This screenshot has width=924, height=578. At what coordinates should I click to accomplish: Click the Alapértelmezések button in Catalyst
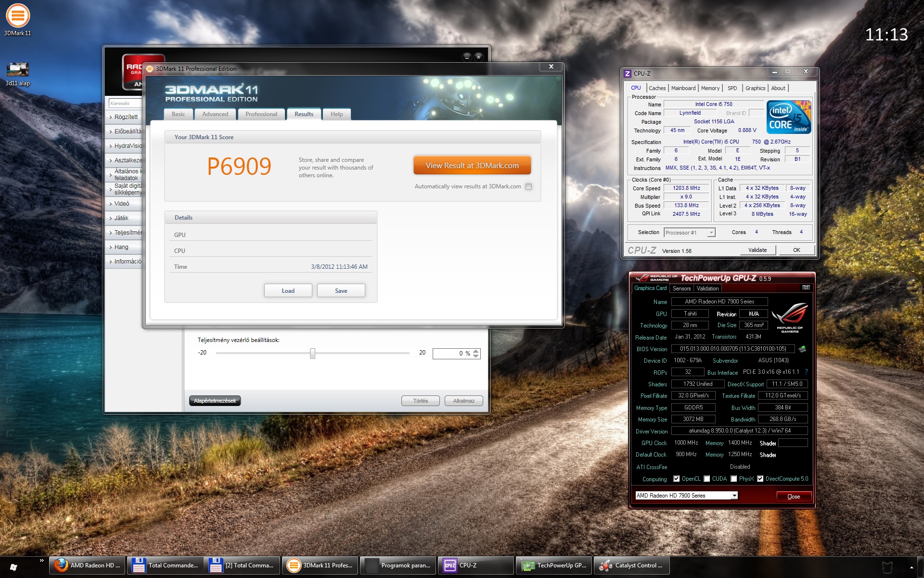pyautogui.click(x=215, y=401)
